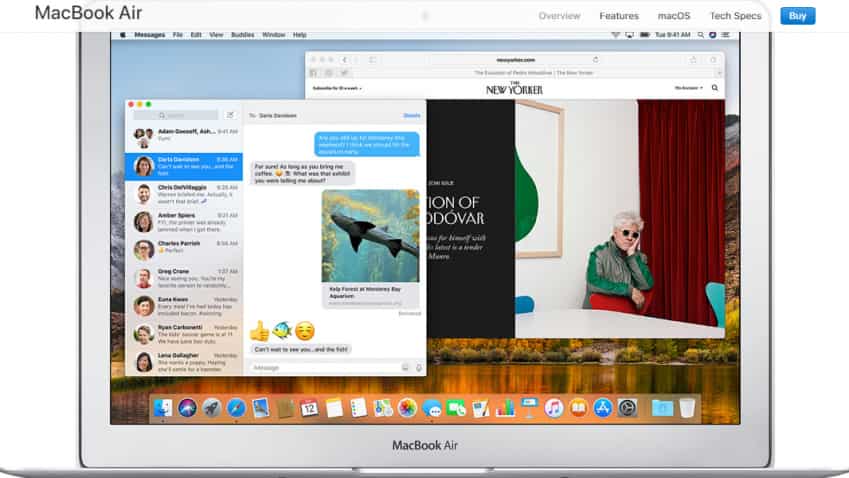Open Window menu in menu bar
The width and height of the screenshot is (849, 478).
(273, 35)
